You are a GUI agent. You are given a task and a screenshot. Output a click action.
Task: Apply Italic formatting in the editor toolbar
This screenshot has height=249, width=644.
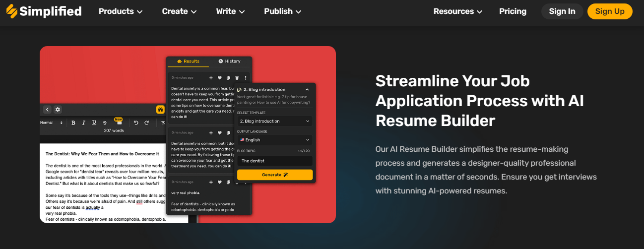pyautogui.click(x=84, y=123)
